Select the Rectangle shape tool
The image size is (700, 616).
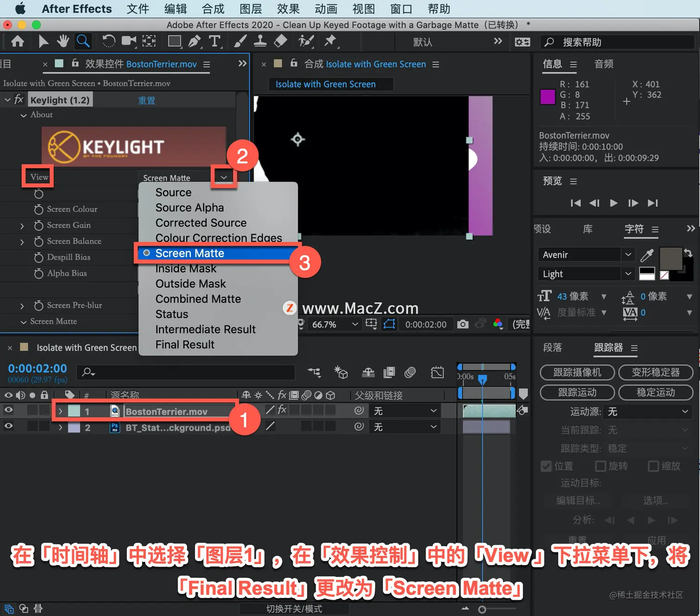pos(175,42)
